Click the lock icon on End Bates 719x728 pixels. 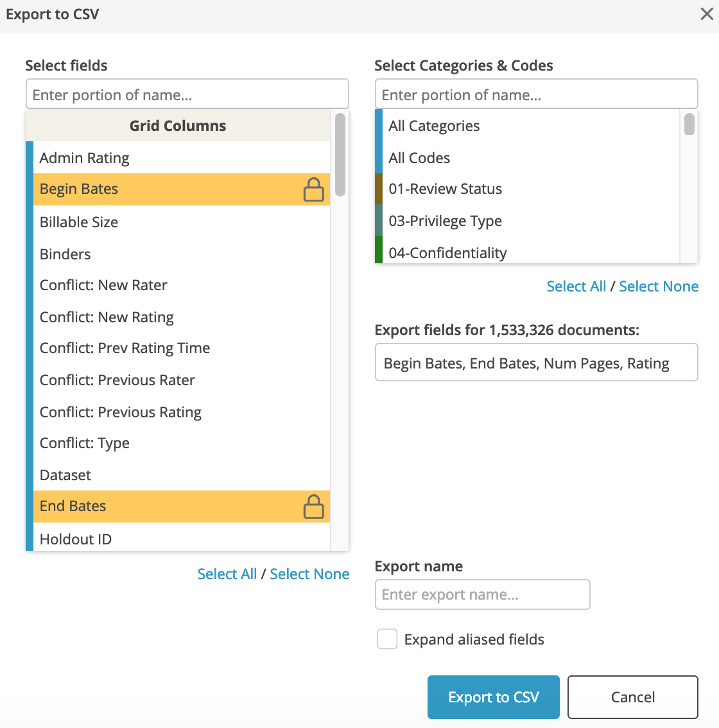coord(313,507)
